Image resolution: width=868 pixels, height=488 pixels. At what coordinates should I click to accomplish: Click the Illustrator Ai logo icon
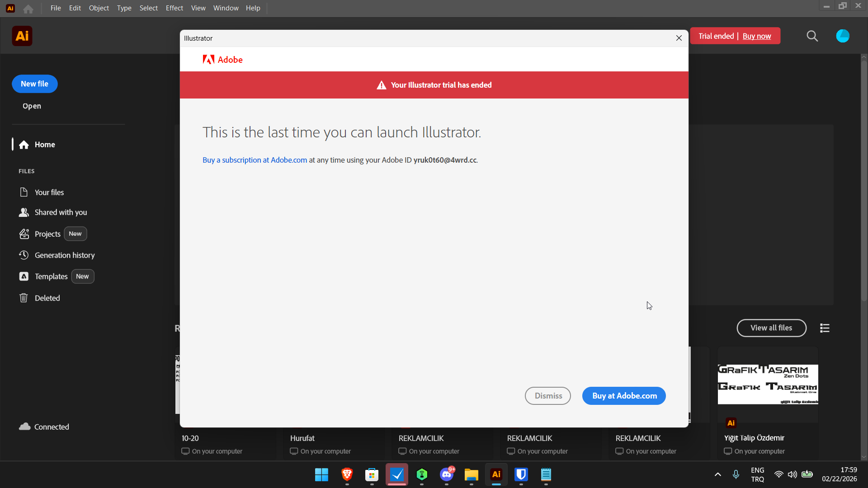pos(22,36)
